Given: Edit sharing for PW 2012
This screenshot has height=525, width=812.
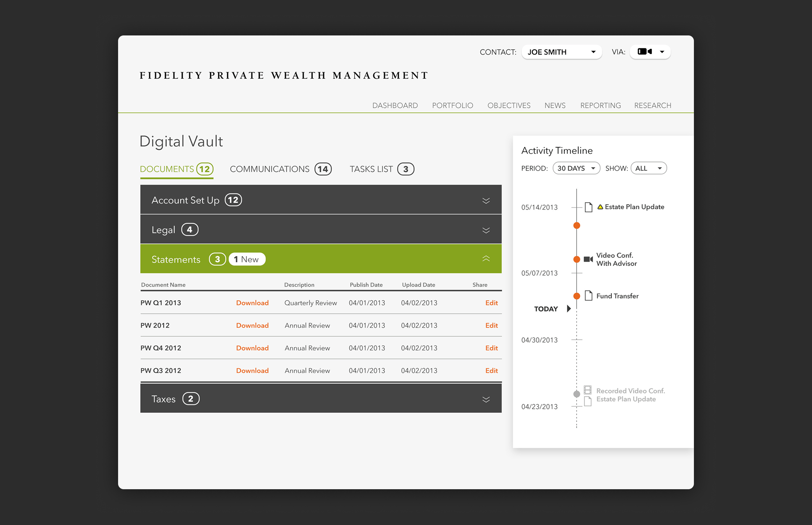Looking at the screenshot, I should coord(491,325).
